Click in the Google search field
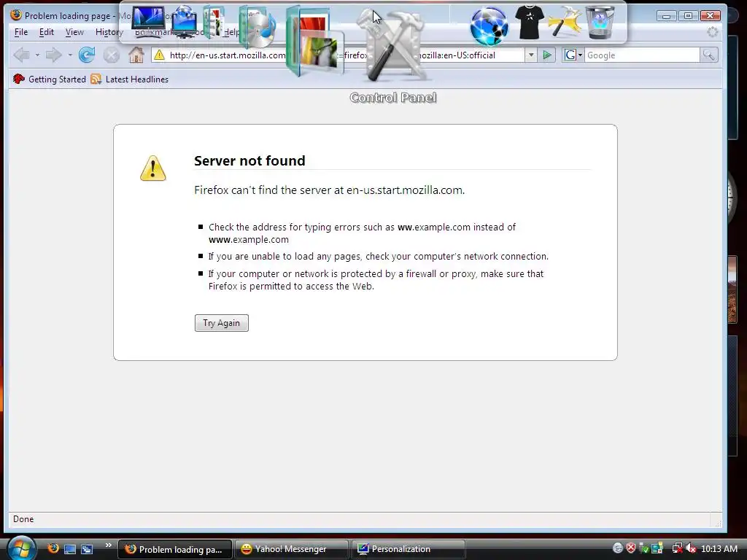Screen dimensions: 747x560 point(642,55)
